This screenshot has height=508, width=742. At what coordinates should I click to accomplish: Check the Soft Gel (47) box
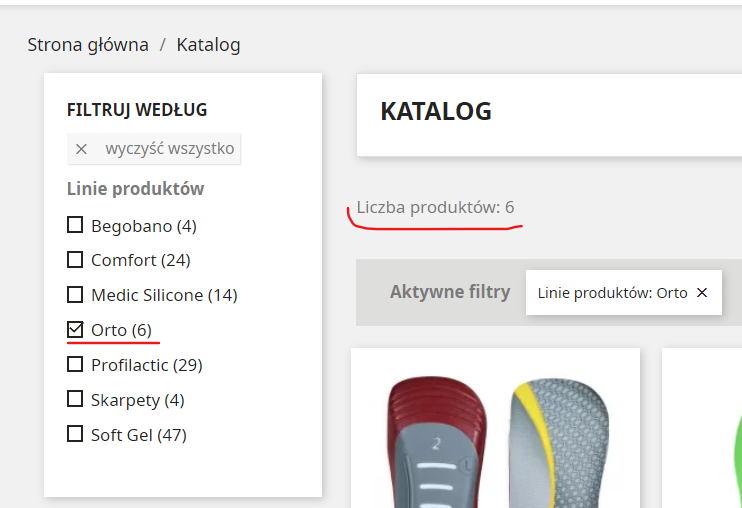click(x=75, y=434)
